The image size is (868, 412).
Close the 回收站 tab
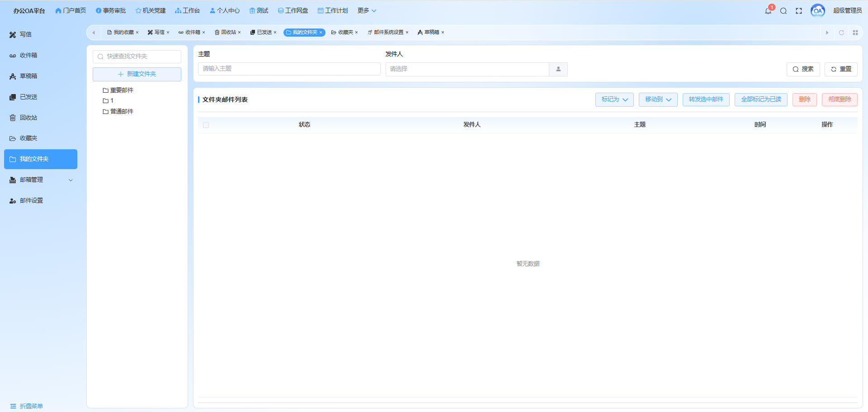[x=239, y=33]
